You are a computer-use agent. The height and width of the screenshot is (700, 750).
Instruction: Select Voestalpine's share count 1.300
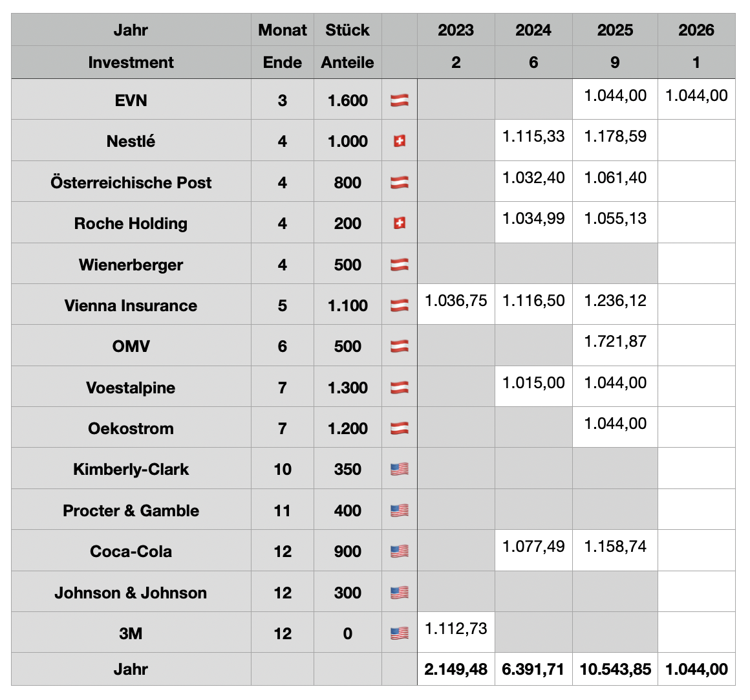pos(347,388)
